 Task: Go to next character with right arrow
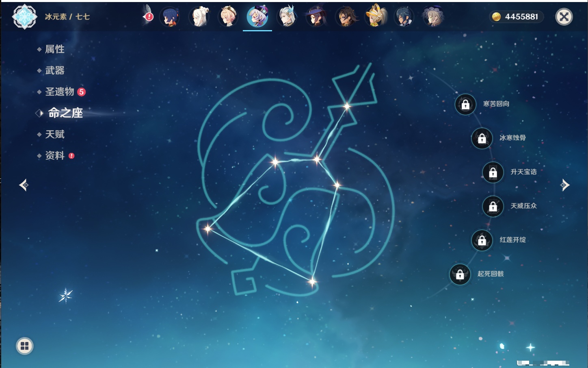coord(564,185)
